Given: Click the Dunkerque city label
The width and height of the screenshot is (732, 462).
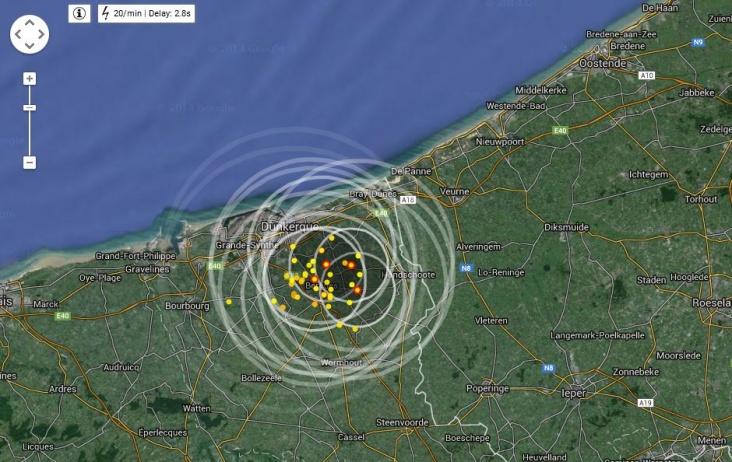Looking at the screenshot, I should point(288,227).
